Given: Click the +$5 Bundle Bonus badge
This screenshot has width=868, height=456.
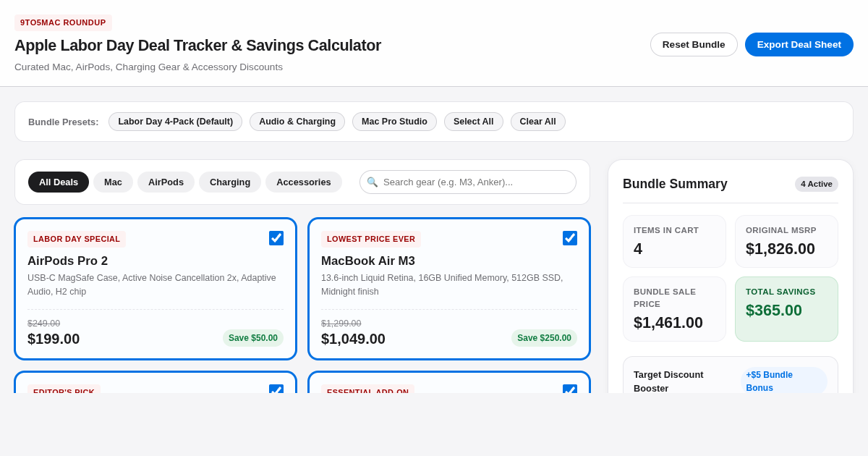Looking at the screenshot, I should point(784,381).
